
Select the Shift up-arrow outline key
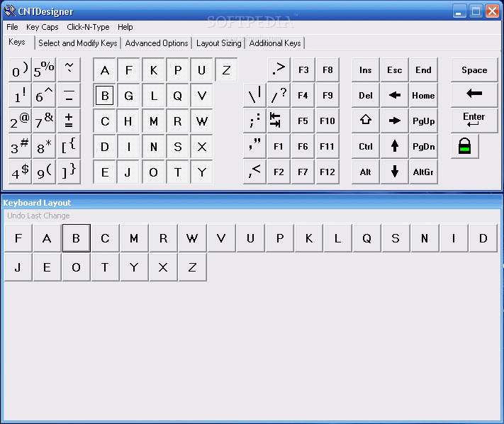[x=366, y=121]
